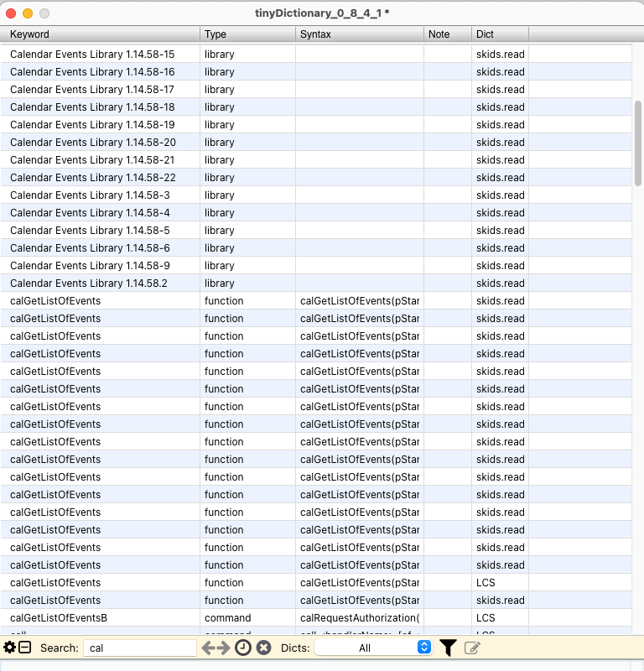The image size is (644, 671).
Task: Click the Note column header
Action: (447, 34)
